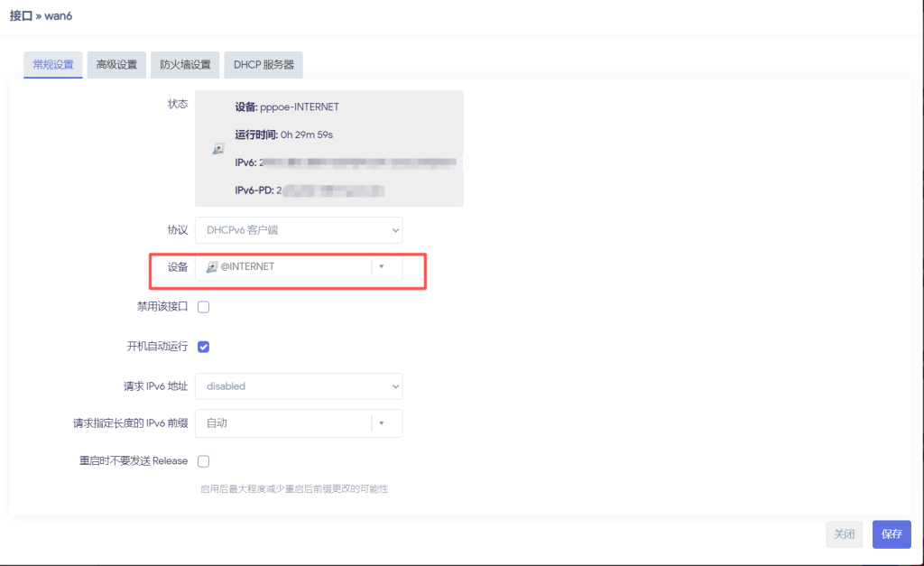Image resolution: width=924 pixels, height=566 pixels.
Task: Open the 请求 IPv6 地址 dropdown
Action: tap(299, 386)
